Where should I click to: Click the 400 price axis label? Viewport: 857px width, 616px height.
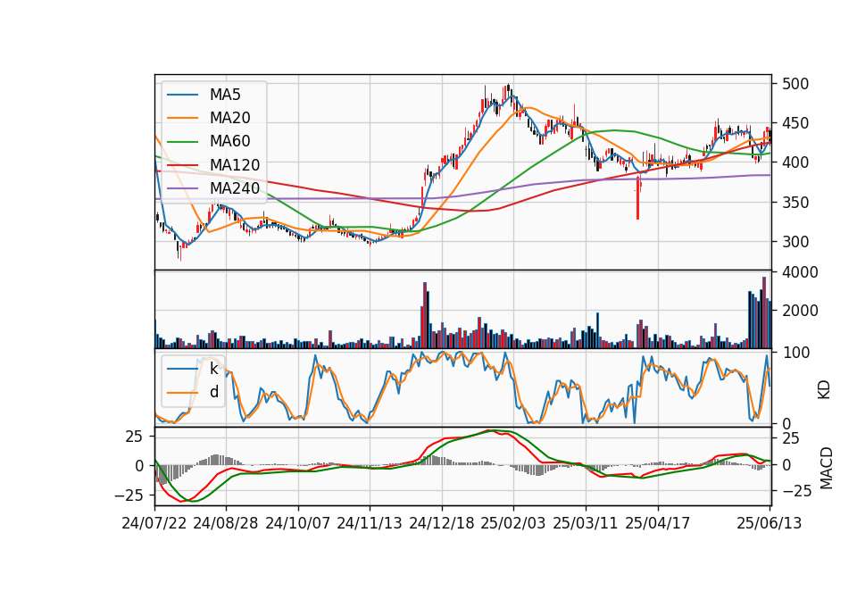click(795, 162)
